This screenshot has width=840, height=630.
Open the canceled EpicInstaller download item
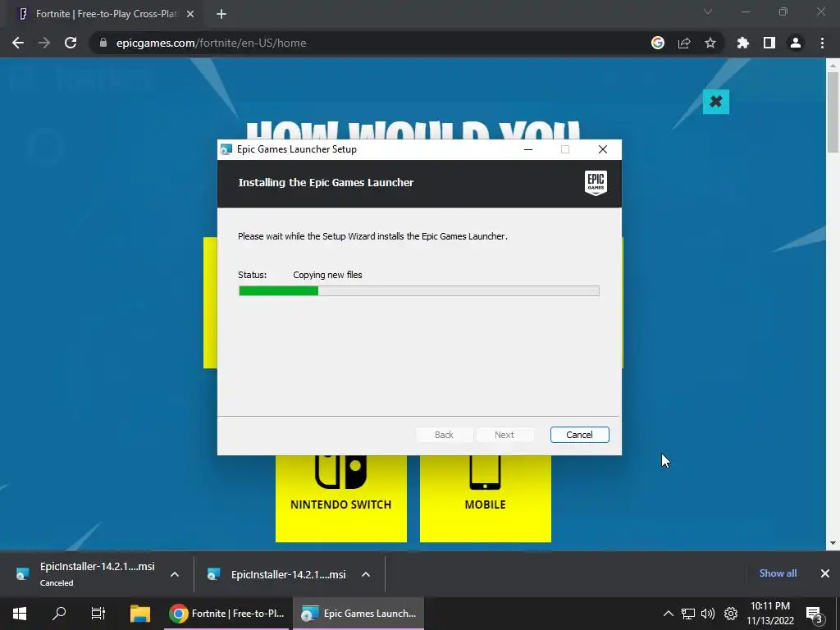(85, 573)
